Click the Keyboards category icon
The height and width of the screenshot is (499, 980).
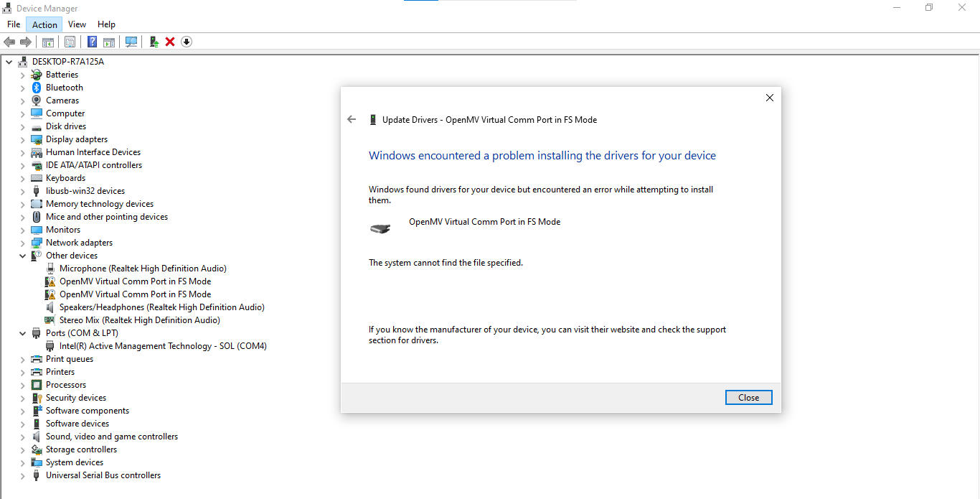click(x=37, y=178)
